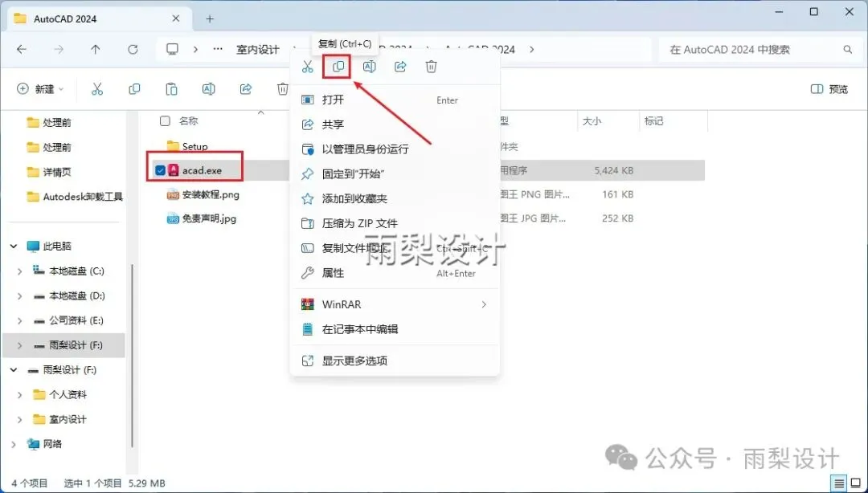Sort by the 大小 column header
Screen dimensions: 868x493
coord(592,120)
